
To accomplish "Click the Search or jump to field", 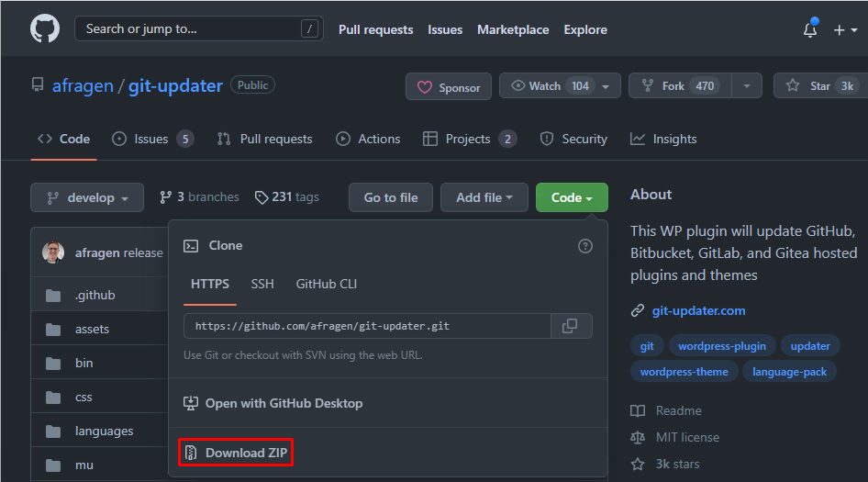I will pyautogui.click(x=197, y=29).
